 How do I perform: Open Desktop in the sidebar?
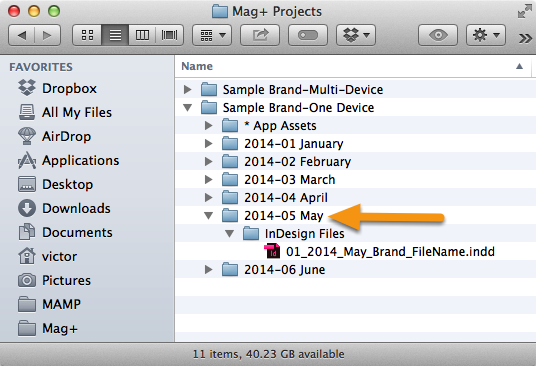55,184
